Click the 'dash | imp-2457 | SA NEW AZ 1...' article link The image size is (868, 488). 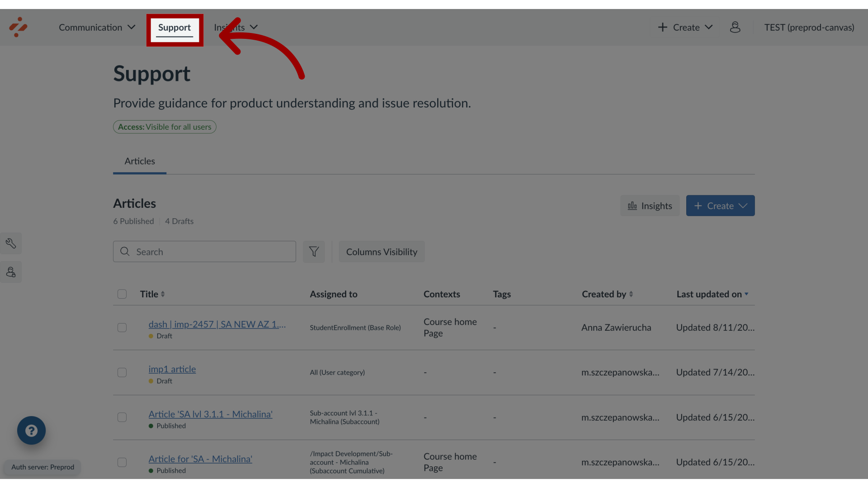(217, 324)
